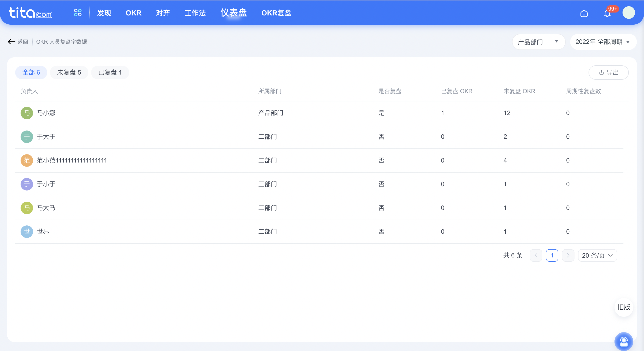Click 是 cell in 马小娜 row
The height and width of the screenshot is (351, 644).
click(381, 113)
